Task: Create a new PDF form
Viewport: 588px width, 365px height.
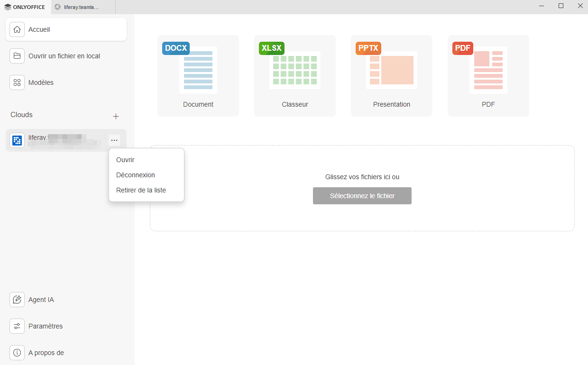Action: [488, 76]
